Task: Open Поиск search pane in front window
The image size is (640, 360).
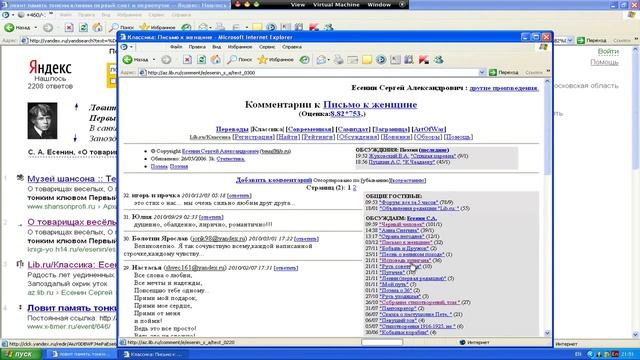Action: (240, 60)
